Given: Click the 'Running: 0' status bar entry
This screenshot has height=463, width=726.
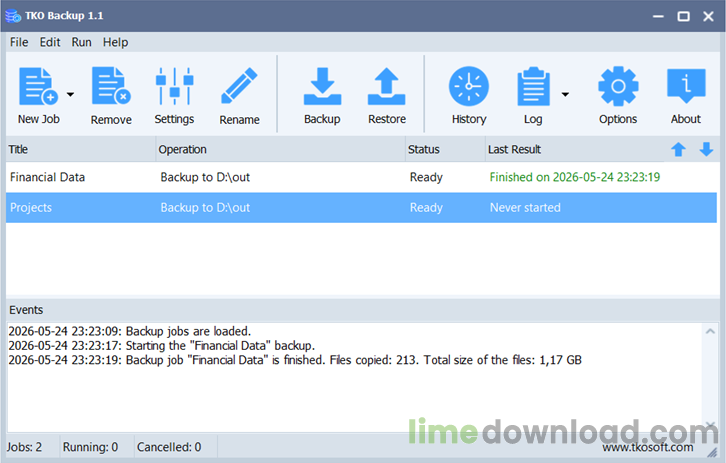Looking at the screenshot, I should (90, 447).
